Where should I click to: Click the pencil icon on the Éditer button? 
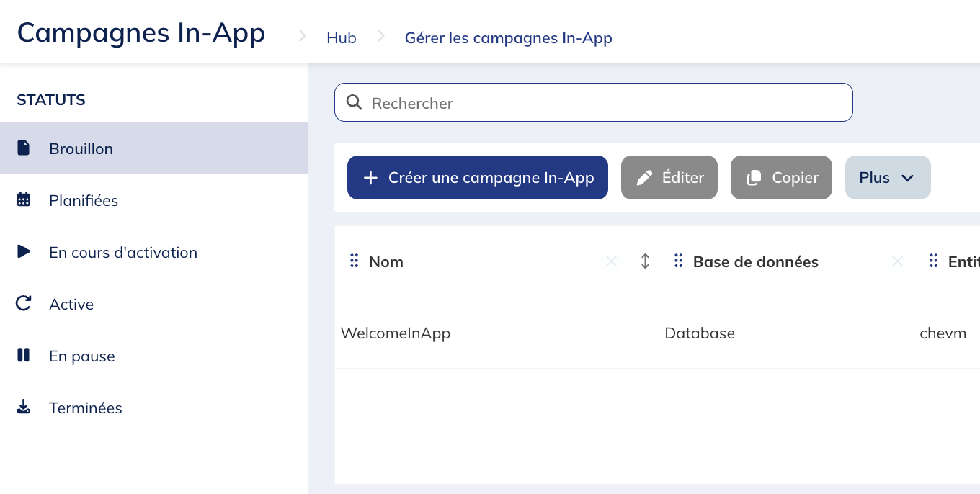tap(644, 177)
